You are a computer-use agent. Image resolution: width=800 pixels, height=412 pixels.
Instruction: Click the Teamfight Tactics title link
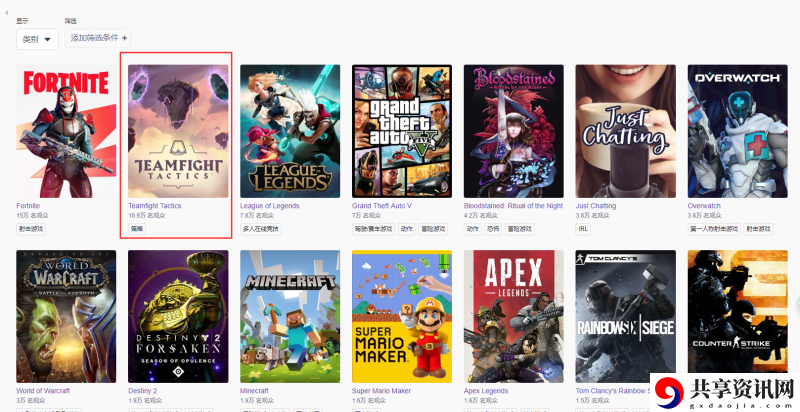[x=155, y=206]
